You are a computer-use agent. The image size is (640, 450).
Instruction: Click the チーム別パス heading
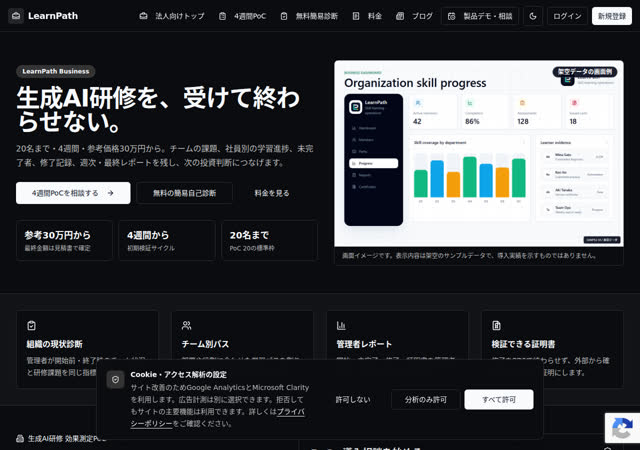(x=205, y=344)
